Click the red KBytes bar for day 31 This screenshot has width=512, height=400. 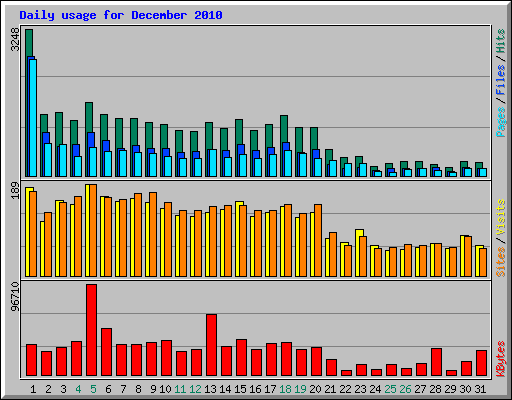click(x=481, y=363)
